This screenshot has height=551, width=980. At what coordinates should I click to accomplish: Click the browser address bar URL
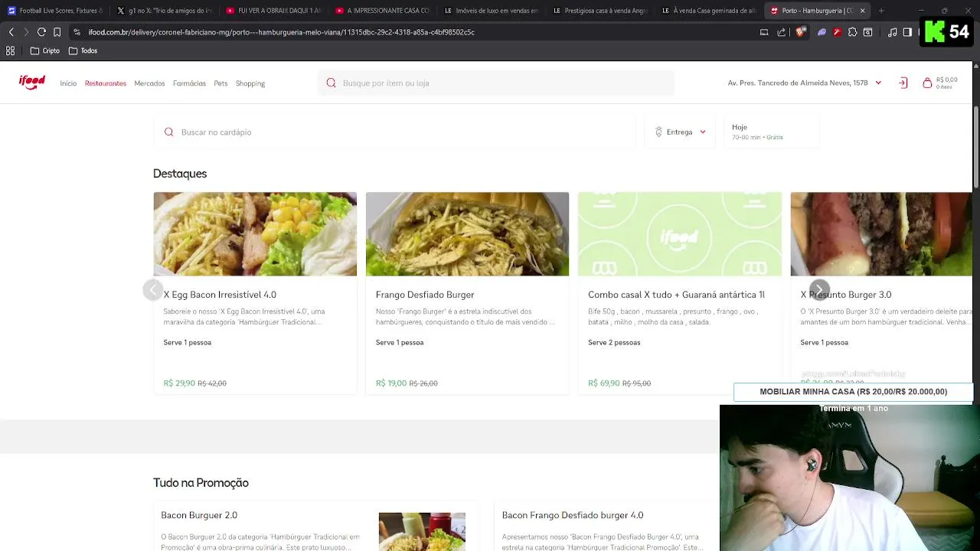[x=281, y=32]
